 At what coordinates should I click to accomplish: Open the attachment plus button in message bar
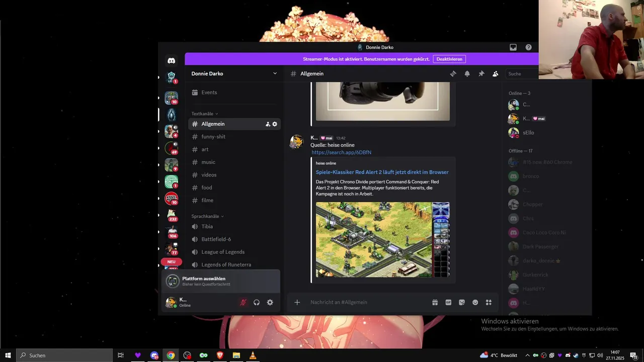pos(297,302)
